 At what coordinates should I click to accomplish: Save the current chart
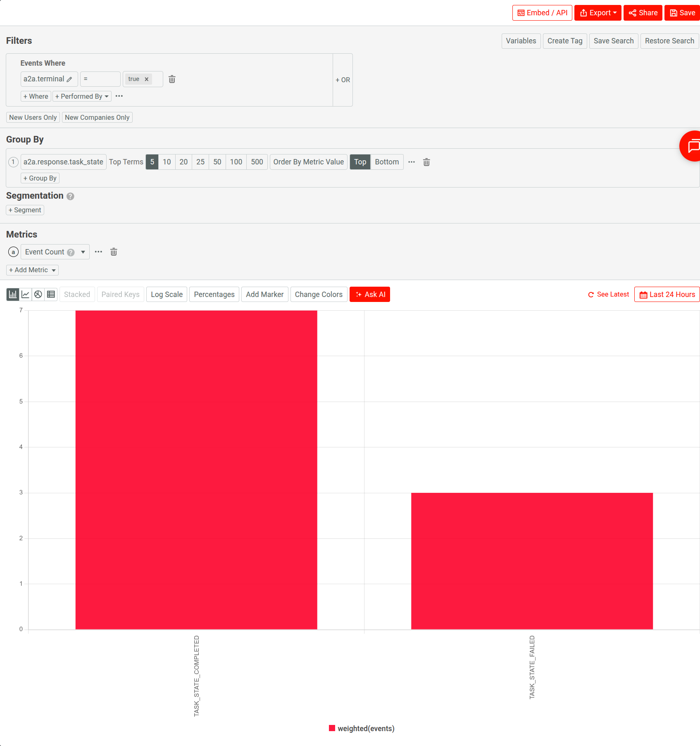tap(682, 13)
